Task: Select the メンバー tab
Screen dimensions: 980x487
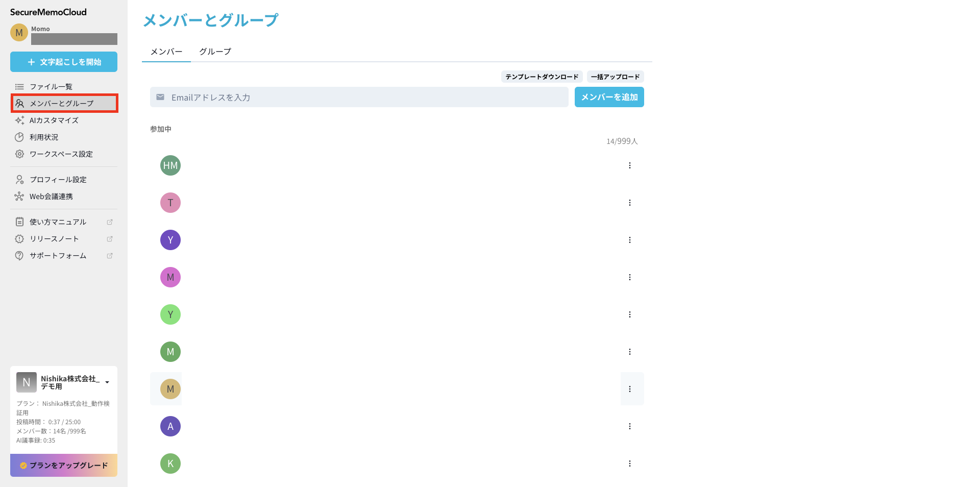Action: (x=166, y=52)
